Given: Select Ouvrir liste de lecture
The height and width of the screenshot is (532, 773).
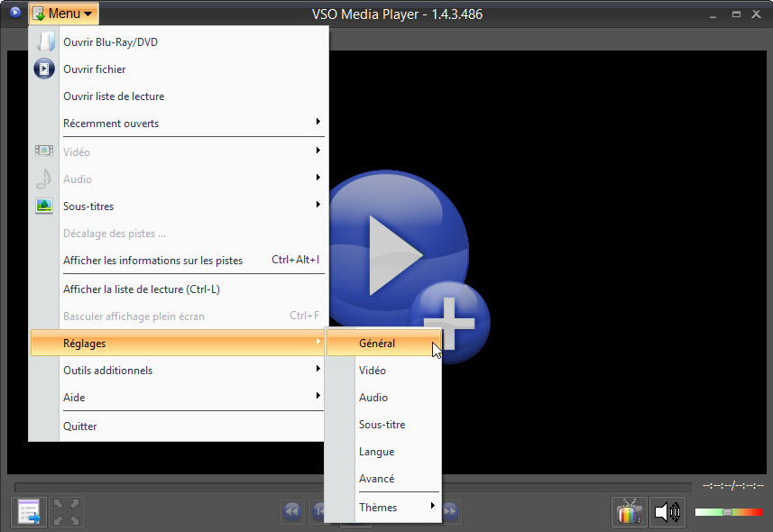Looking at the screenshot, I should (x=179, y=96).
